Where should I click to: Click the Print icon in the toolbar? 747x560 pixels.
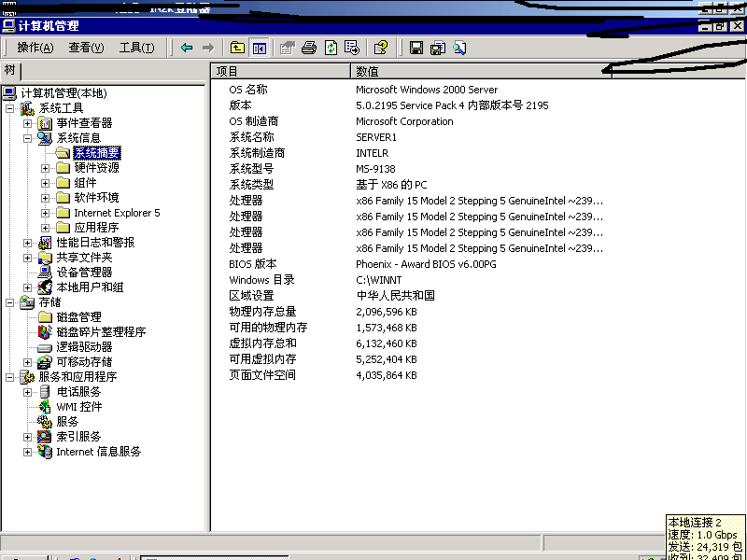309,48
